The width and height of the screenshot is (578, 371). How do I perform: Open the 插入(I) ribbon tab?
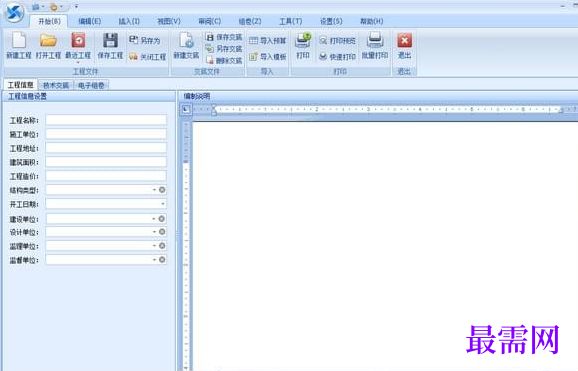[x=129, y=21]
